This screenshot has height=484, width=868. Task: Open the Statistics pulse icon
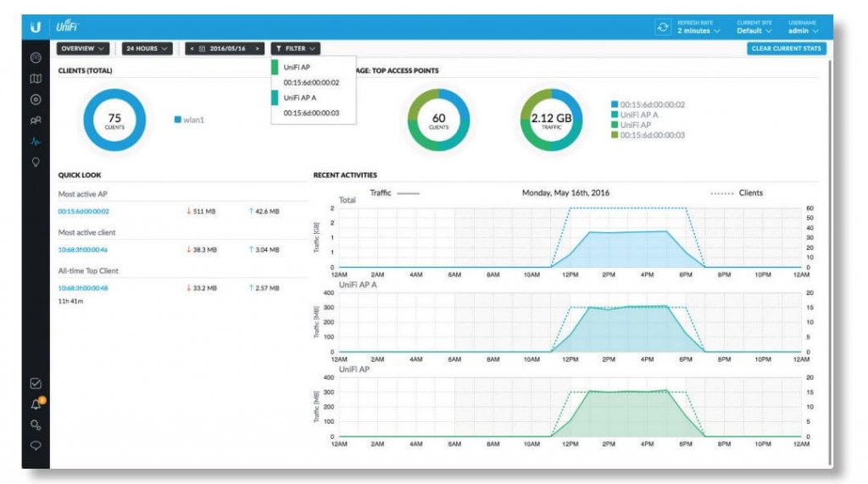click(36, 142)
